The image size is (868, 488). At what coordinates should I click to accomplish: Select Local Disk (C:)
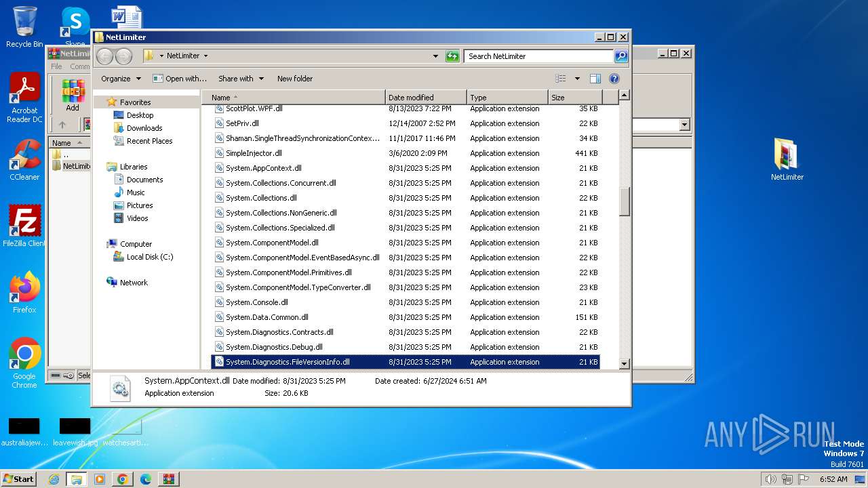[x=149, y=257]
